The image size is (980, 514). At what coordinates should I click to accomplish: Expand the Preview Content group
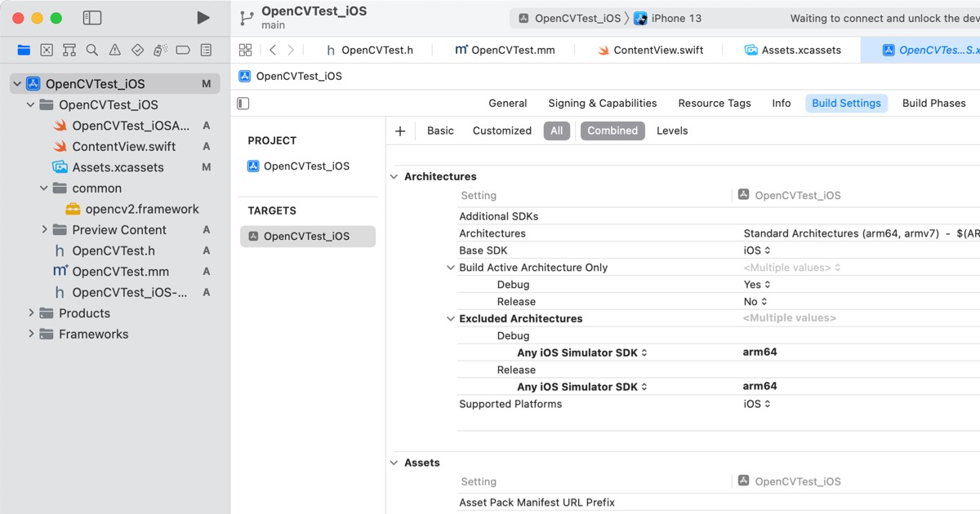point(44,230)
